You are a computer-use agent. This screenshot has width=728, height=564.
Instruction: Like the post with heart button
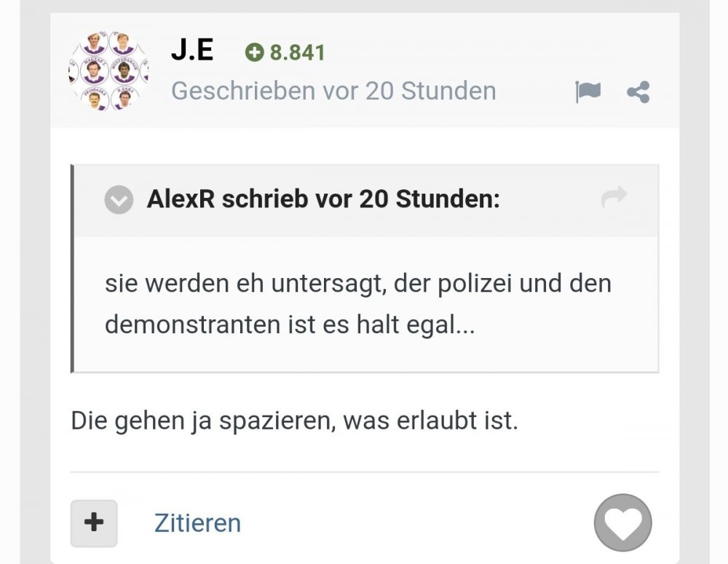click(622, 523)
